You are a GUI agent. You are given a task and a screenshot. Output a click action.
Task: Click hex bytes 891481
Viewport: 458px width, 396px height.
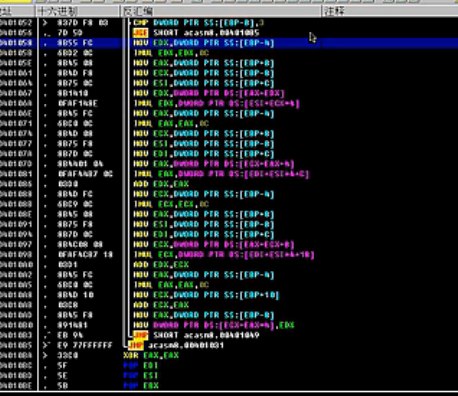point(73,325)
